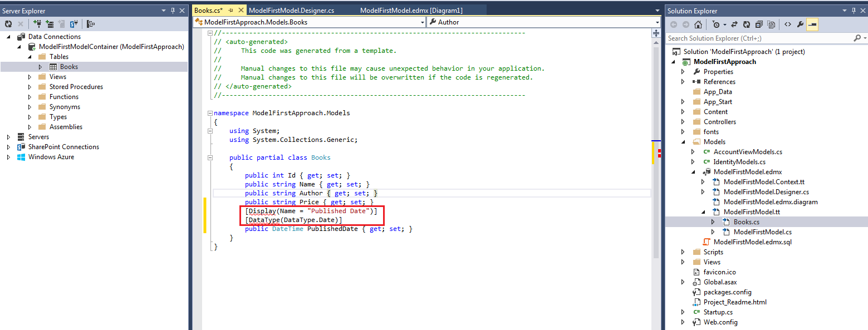Click the View Code angle brackets icon
The width and height of the screenshot is (868, 330).
point(787,24)
